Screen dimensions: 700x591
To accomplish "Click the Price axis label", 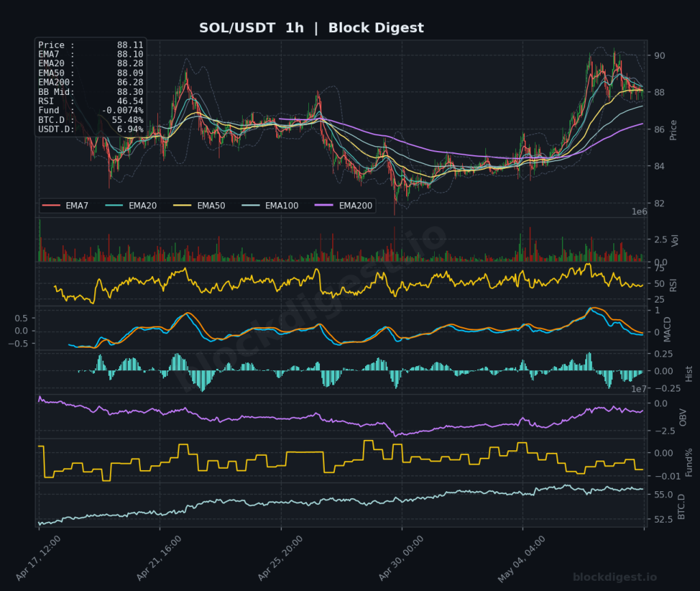I will (673, 130).
